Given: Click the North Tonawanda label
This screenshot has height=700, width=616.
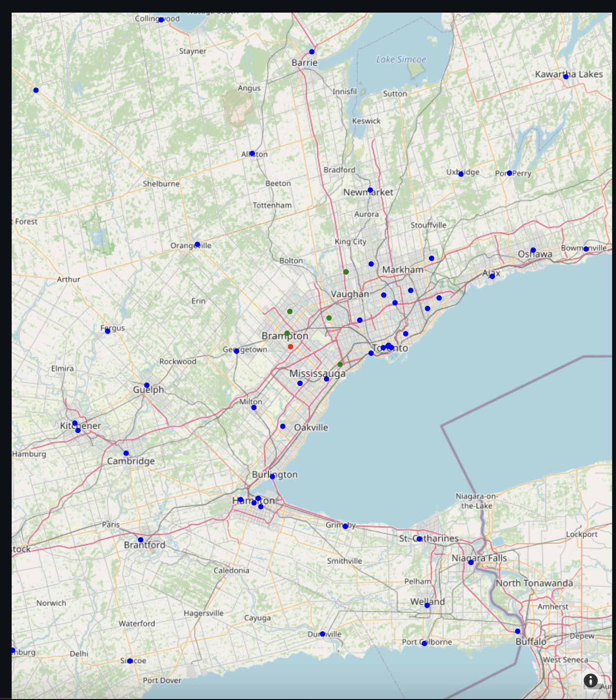Looking at the screenshot, I should pyautogui.click(x=534, y=583).
